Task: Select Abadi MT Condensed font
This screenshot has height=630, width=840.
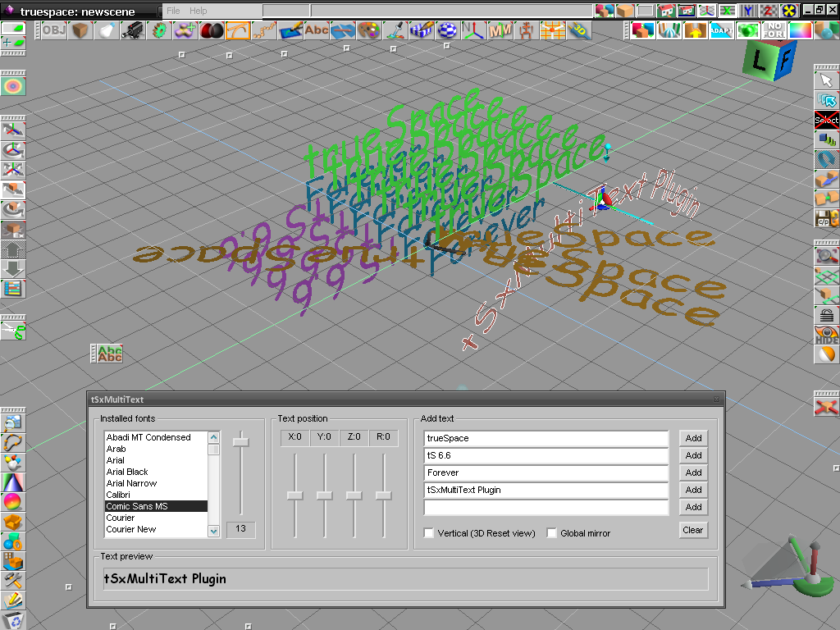Action: 156,437
